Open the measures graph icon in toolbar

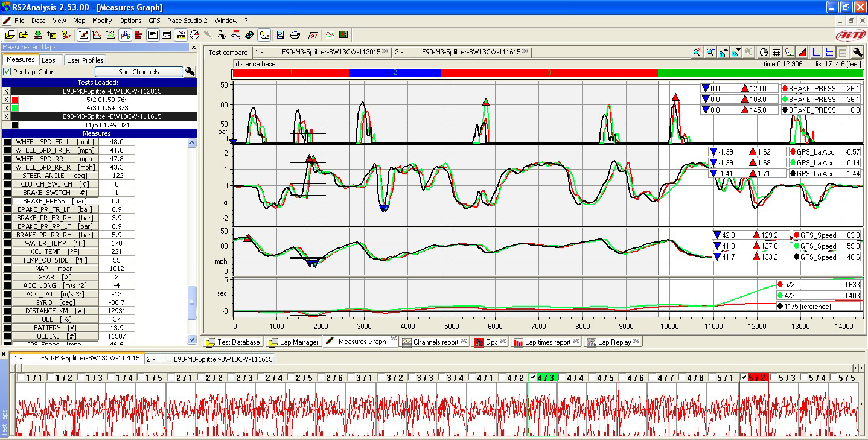[x=84, y=34]
